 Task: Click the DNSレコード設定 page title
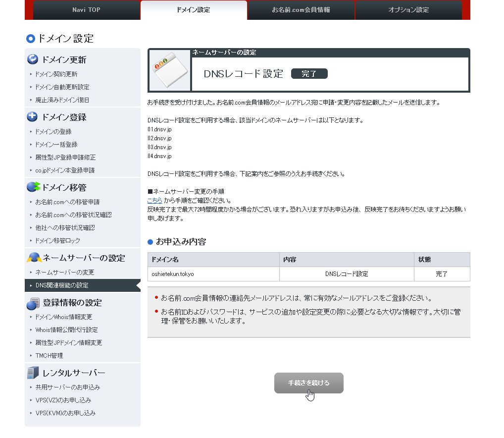click(x=243, y=74)
